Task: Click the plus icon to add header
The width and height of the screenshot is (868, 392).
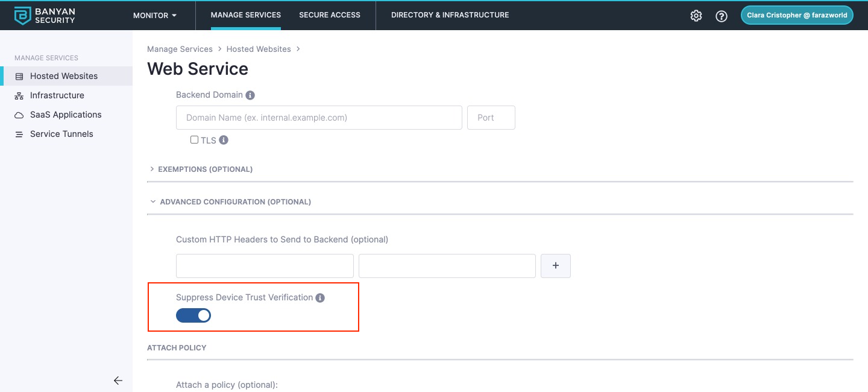Action: tap(556, 266)
